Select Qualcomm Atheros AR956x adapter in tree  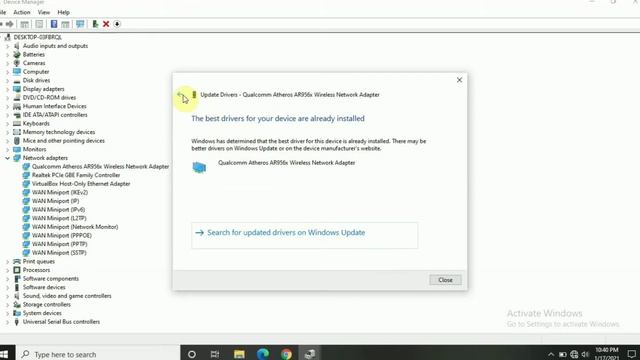click(x=100, y=167)
